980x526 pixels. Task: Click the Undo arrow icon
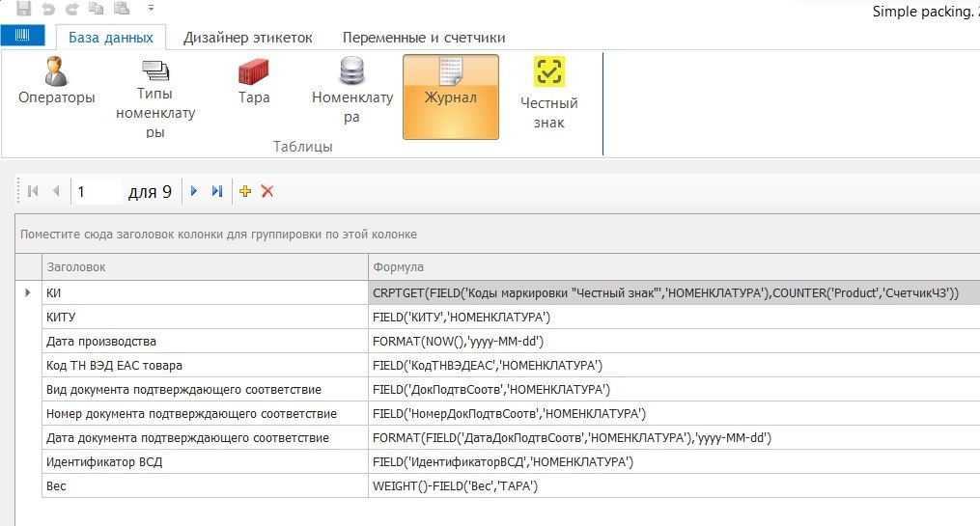(48, 9)
